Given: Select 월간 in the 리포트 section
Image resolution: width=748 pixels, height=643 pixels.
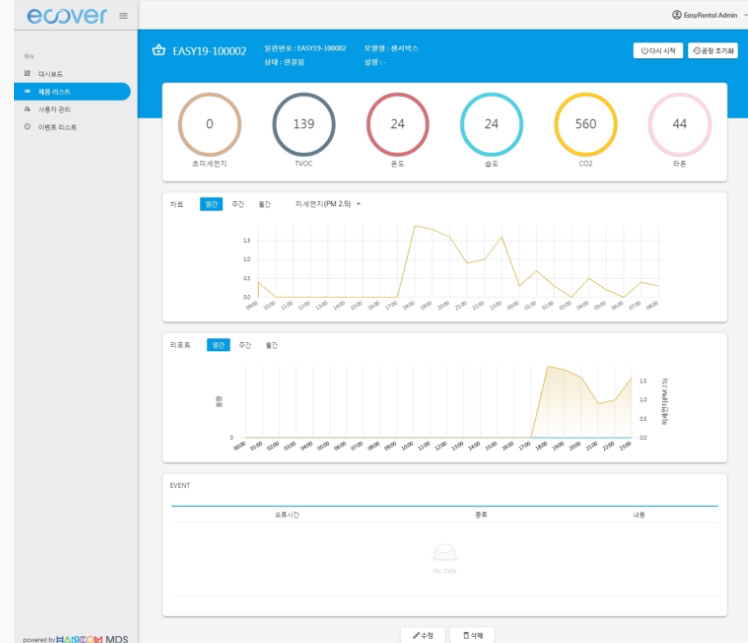Looking at the screenshot, I should (271, 345).
